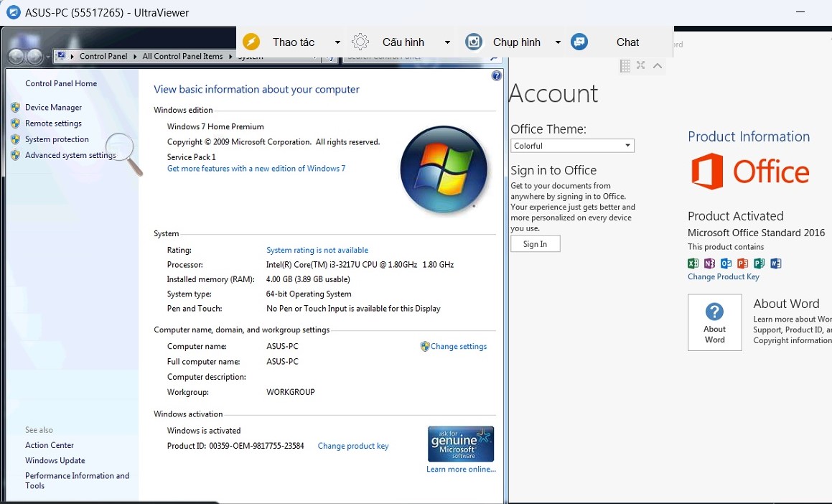Click the shield icon beside System protection
Image resolution: width=832 pixels, height=504 pixels.
(15, 139)
